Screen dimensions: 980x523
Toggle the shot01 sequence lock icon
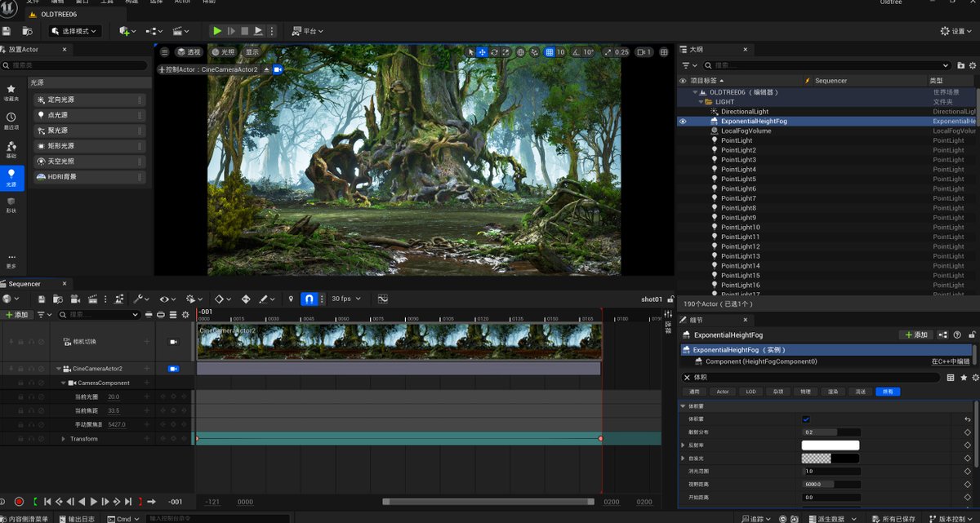(x=670, y=299)
